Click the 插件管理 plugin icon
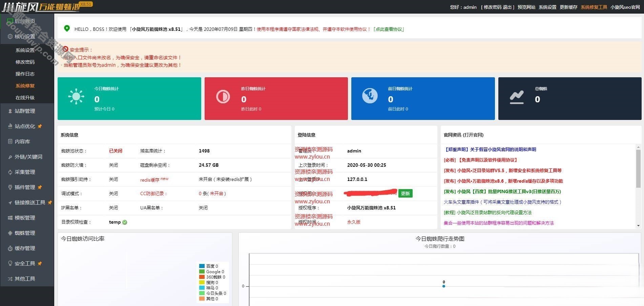 [10, 187]
